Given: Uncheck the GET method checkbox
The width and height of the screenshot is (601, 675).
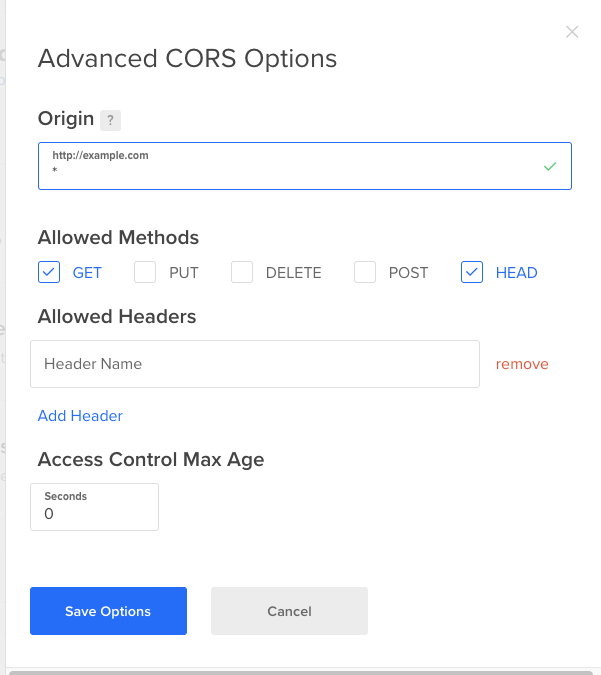Looking at the screenshot, I should pyautogui.click(x=49, y=272).
